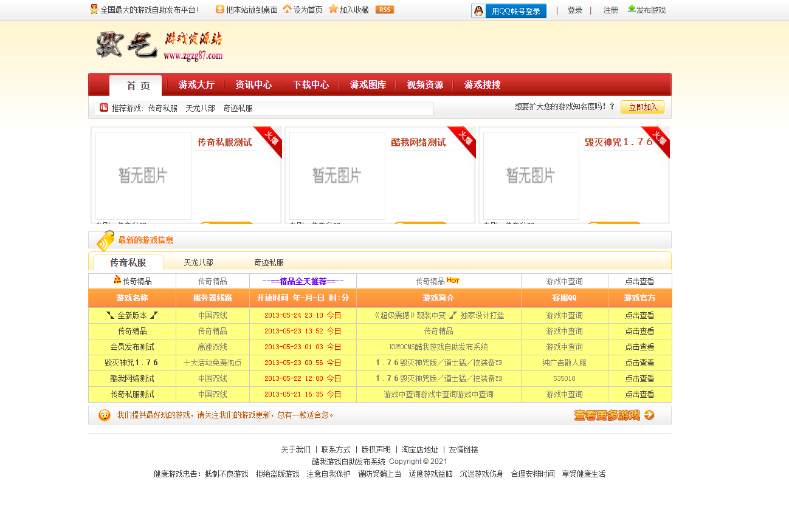
Task: Open the 下载中心 navigation menu
Action: (311, 85)
